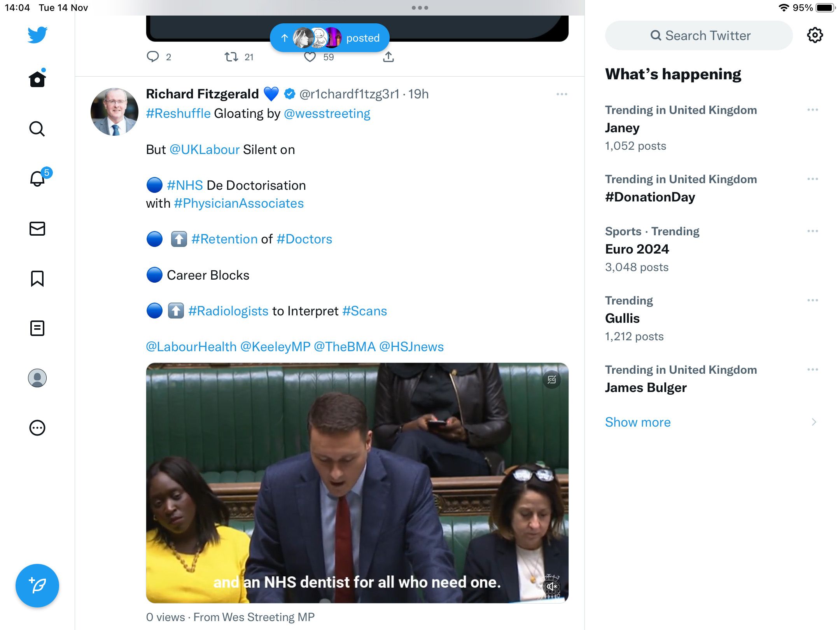Tap the Wi-Fi status icon

click(x=784, y=8)
